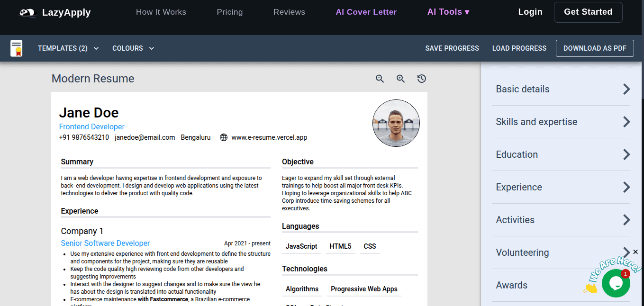Click the CSS language tag

[x=370, y=246]
